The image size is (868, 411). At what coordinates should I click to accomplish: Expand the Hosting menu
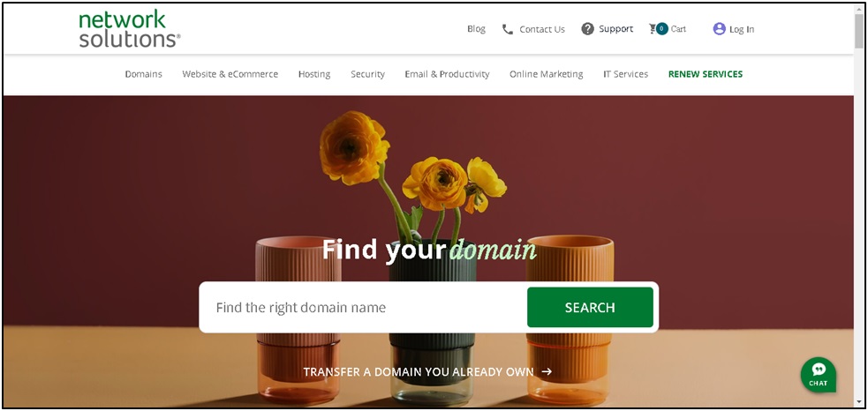314,74
